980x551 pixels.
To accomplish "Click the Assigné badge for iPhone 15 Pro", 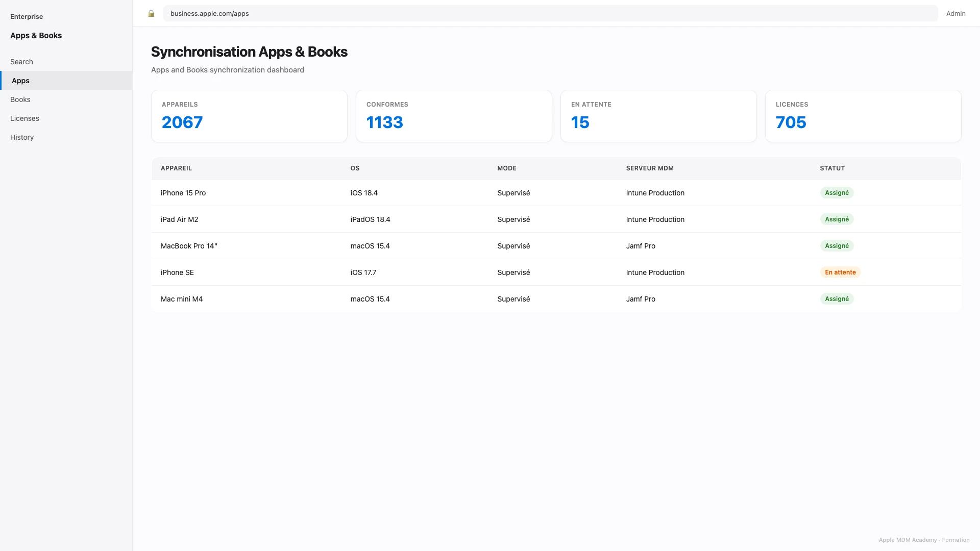I will click(837, 193).
